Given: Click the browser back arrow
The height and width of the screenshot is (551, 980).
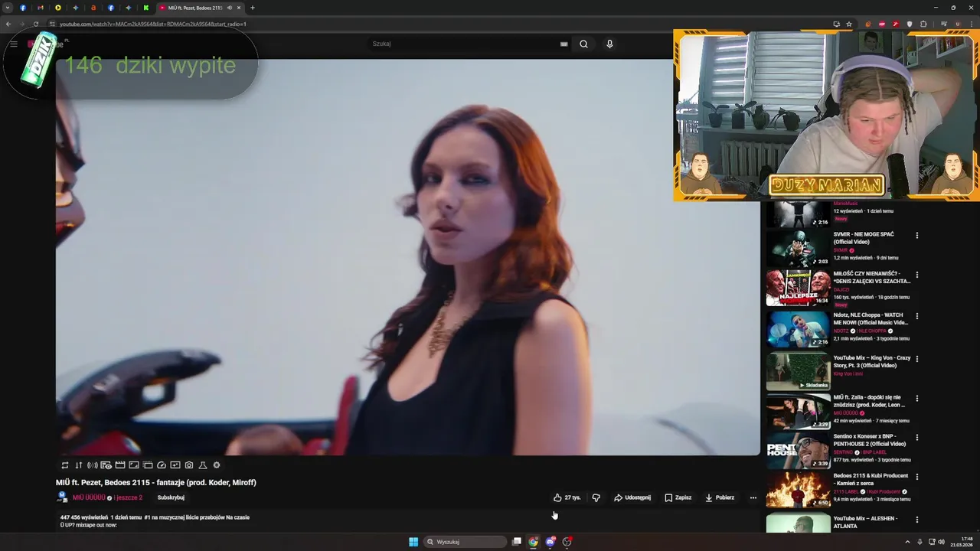Looking at the screenshot, I should click(8, 24).
